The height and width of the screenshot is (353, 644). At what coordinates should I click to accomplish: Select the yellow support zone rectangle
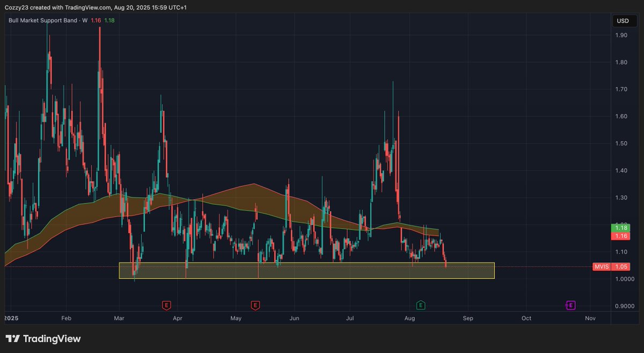[x=306, y=270]
